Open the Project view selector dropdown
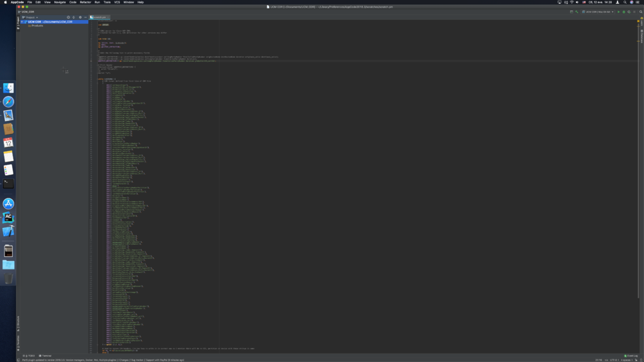The height and width of the screenshot is (362, 644). pyautogui.click(x=30, y=17)
